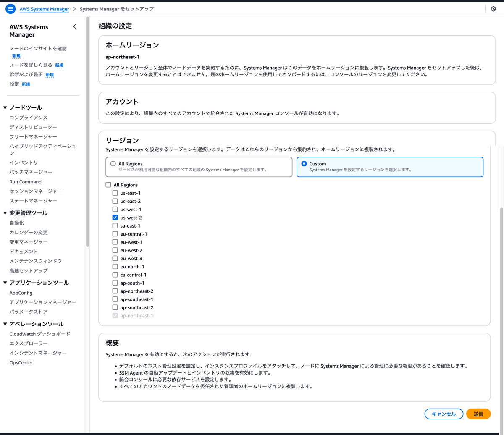Viewport: 504px width, 435px height.
Task: Check the us-west-1 checkbox
Action: click(x=115, y=209)
